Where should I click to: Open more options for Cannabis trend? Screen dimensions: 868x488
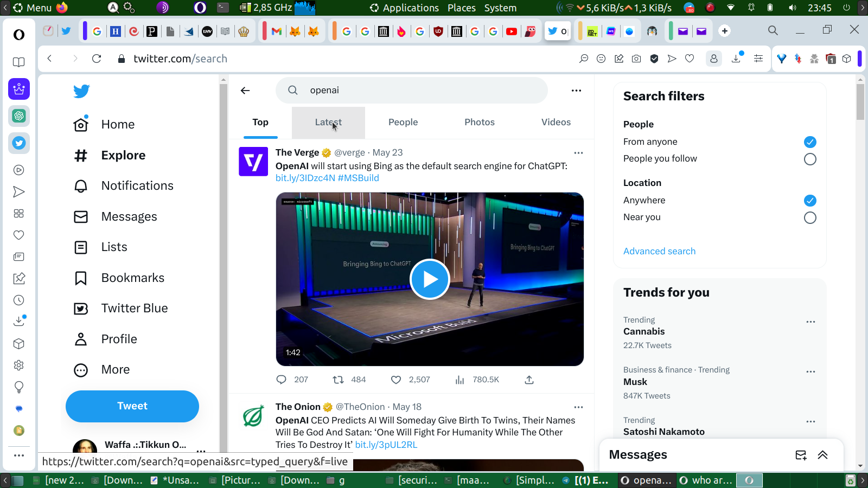click(x=810, y=322)
